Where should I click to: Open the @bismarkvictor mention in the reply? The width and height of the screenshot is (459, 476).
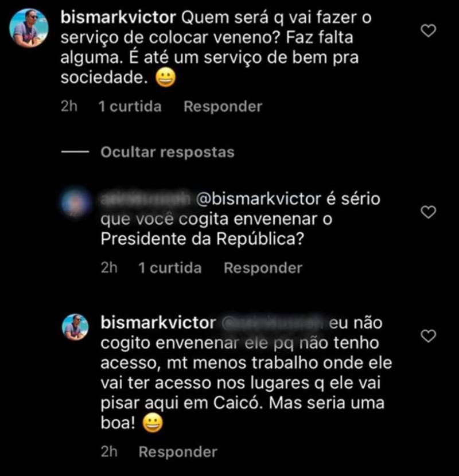pyautogui.click(x=258, y=199)
